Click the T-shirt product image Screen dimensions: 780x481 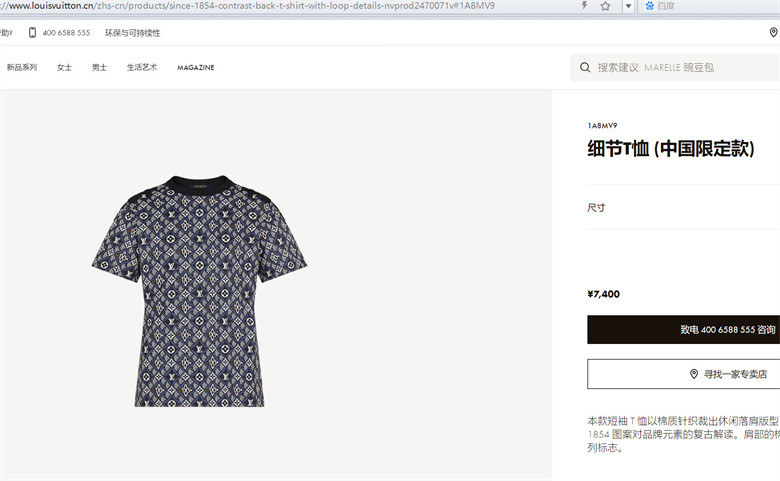click(199, 291)
